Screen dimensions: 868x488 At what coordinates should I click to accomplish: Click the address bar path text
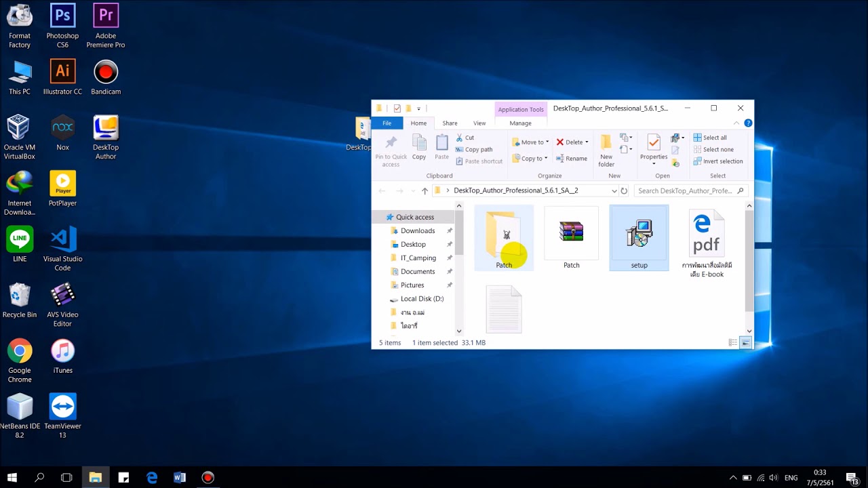coord(515,191)
